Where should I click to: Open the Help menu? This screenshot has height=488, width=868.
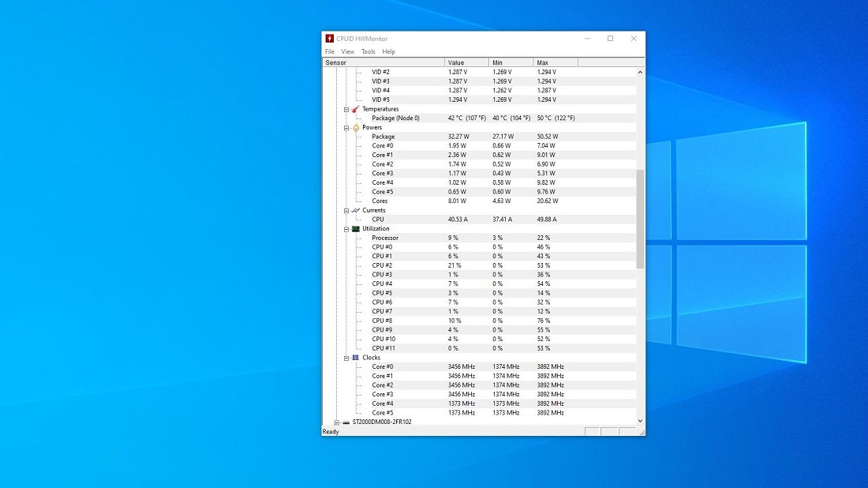point(388,51)
